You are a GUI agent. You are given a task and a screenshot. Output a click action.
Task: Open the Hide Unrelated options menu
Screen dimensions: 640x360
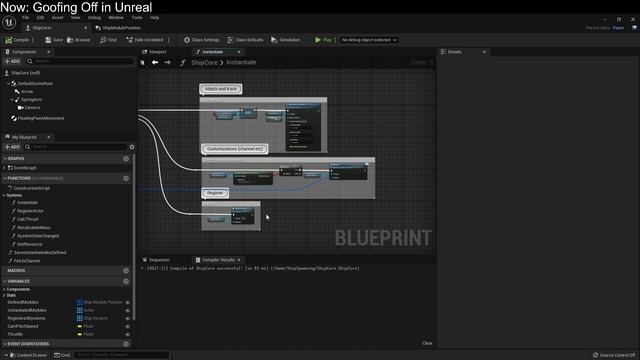[169, 40]
